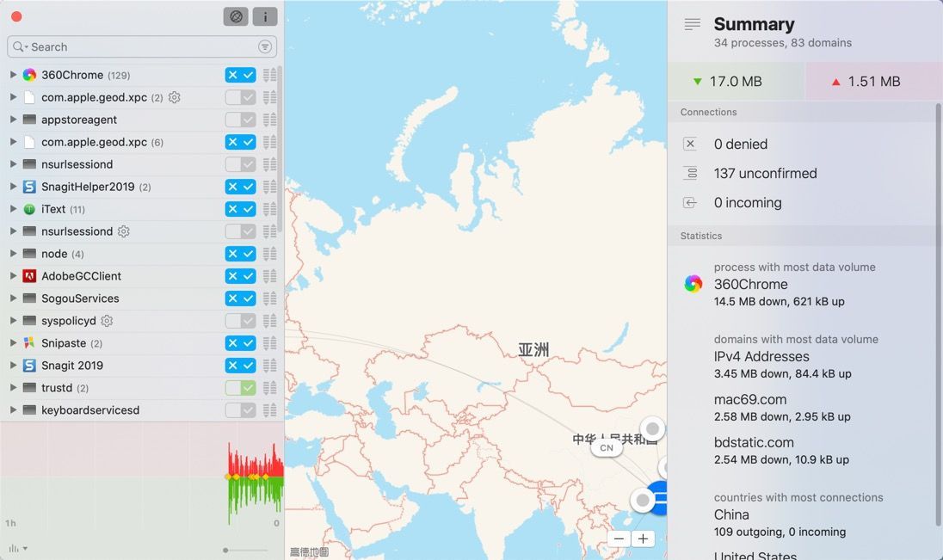The width and height of the screenshot is (943, 560).
Task: Expand the SogouServices process row
Action: [13, 298]
